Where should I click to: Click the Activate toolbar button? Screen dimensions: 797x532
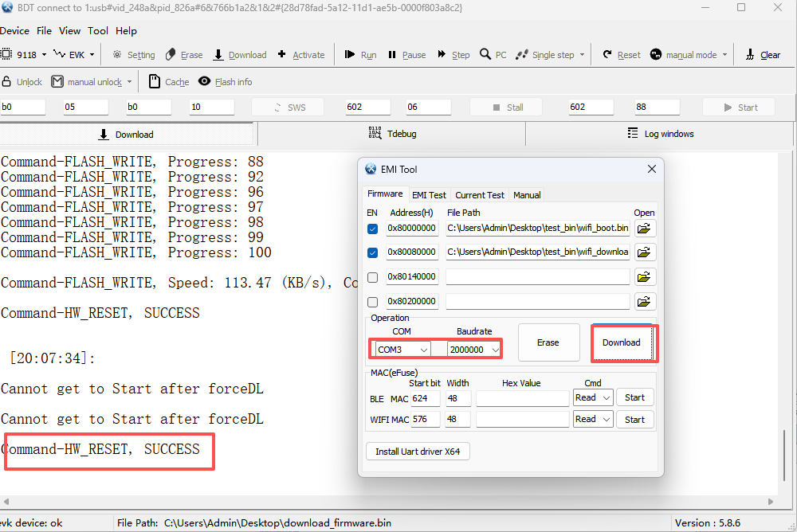tap(301, 54)
